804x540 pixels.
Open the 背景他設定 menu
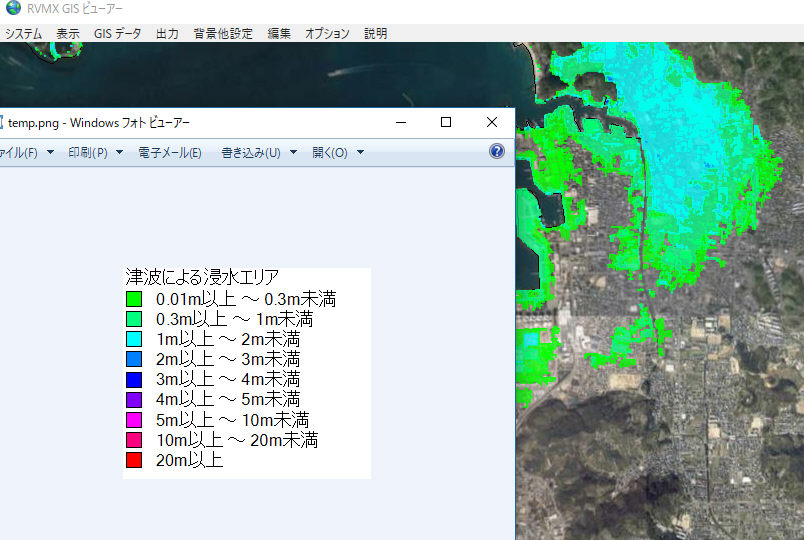[x=223, y=33]
